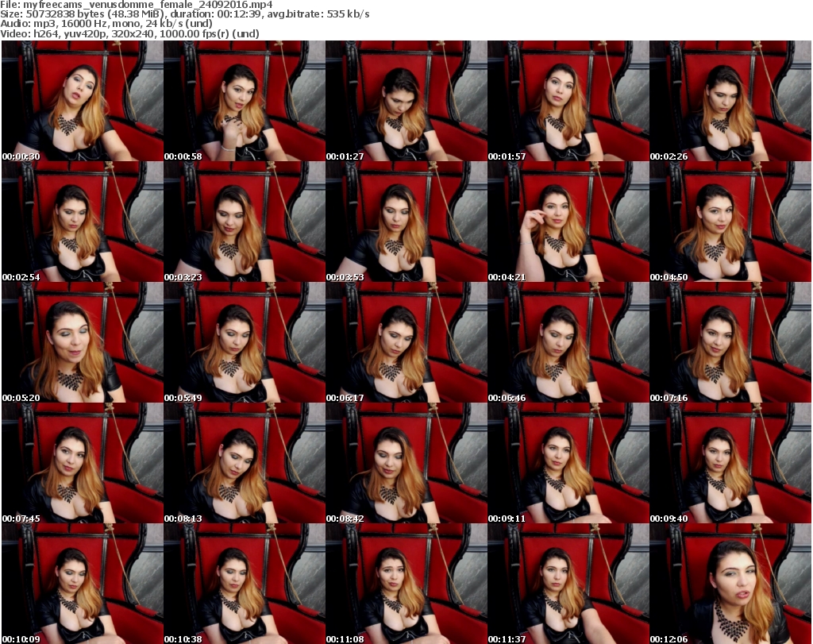Click the Size and duration info line
This screenshot has height=644, width=813.
tap(184, 14)
